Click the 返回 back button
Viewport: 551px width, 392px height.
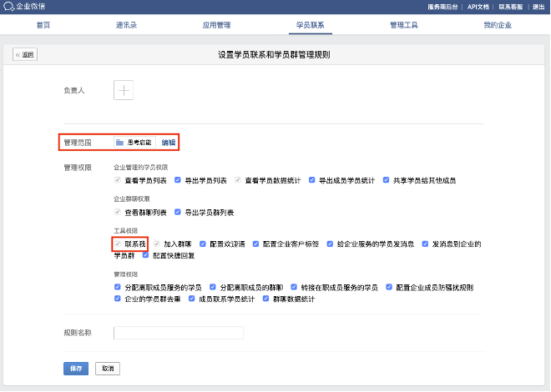coord(25,55)
